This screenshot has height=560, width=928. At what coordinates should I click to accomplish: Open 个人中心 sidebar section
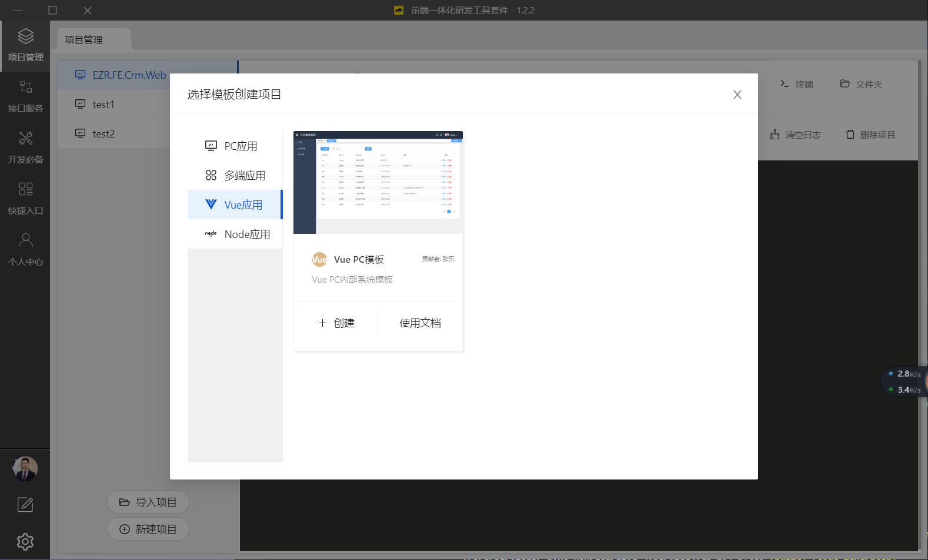25,250
